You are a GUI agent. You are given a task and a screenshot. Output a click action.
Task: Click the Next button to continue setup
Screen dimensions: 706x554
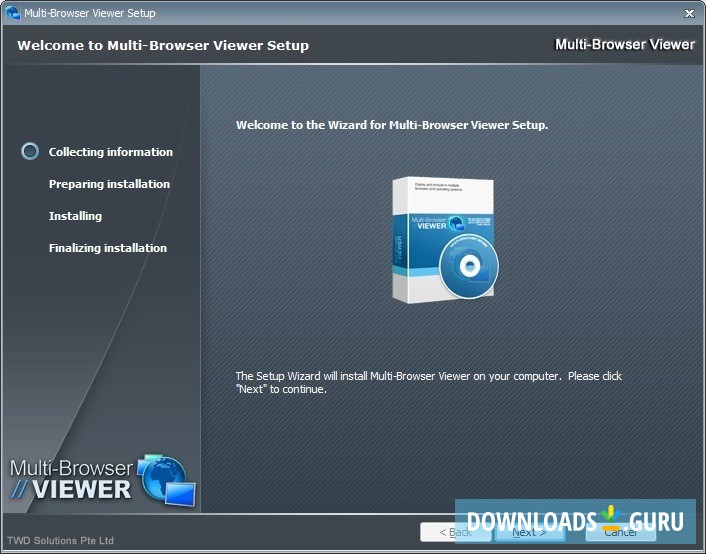click(x=530, y=532)
